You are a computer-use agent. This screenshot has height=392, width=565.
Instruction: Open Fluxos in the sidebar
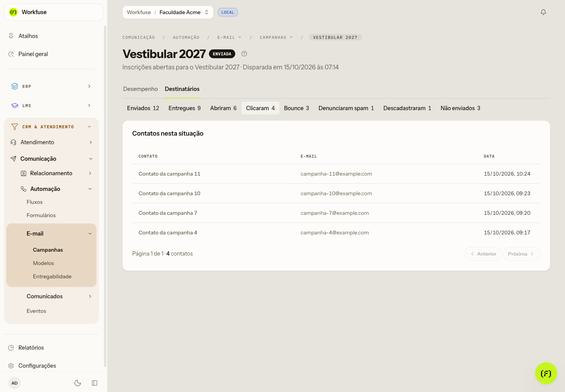pos(35,202)
